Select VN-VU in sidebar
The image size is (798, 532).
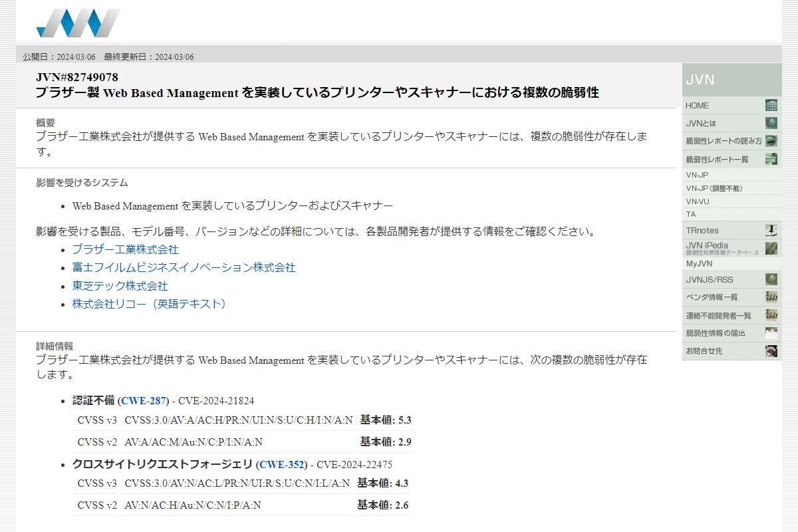[x=731, y=201]
